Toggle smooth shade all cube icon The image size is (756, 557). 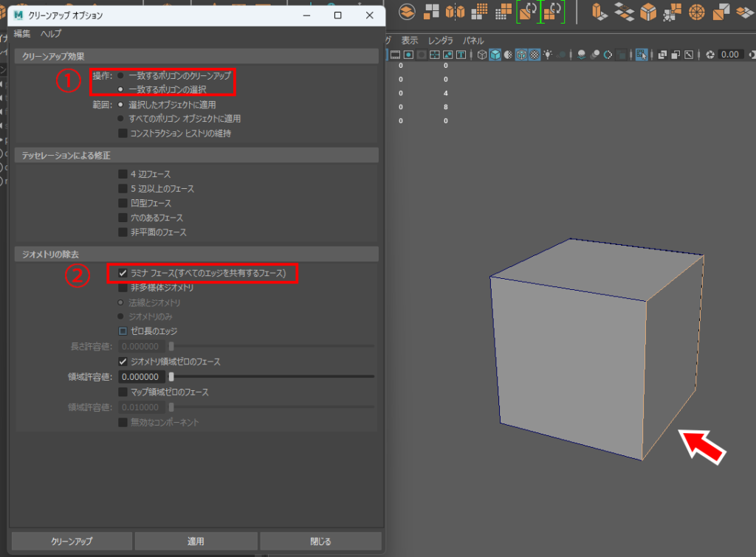click(495, 55)
